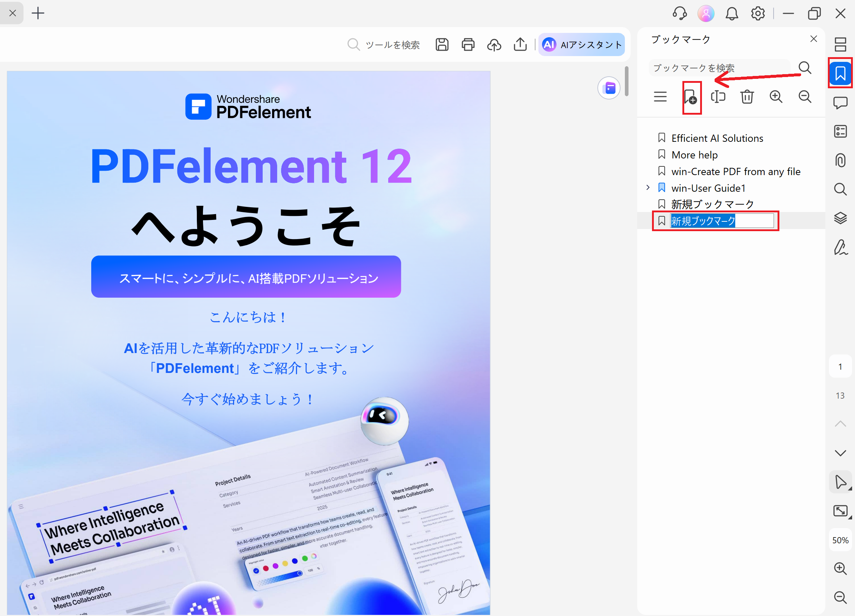
Task: Close the current document tab
Action: [12, 13]
